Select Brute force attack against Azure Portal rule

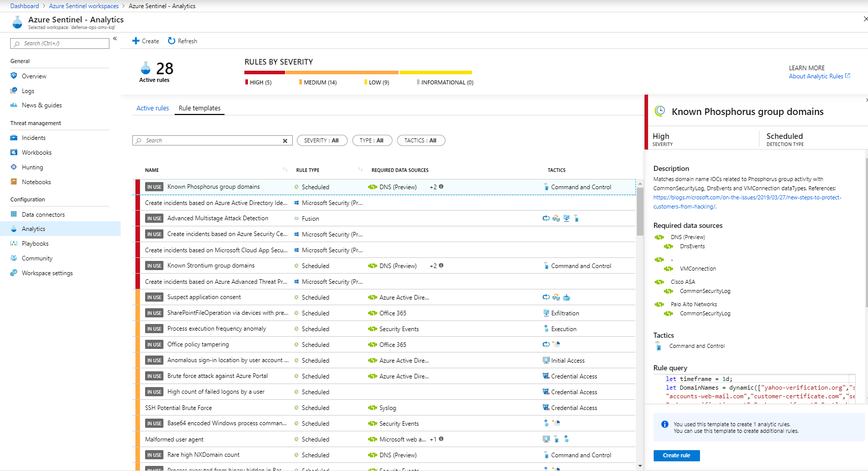(x=385, y=376)
